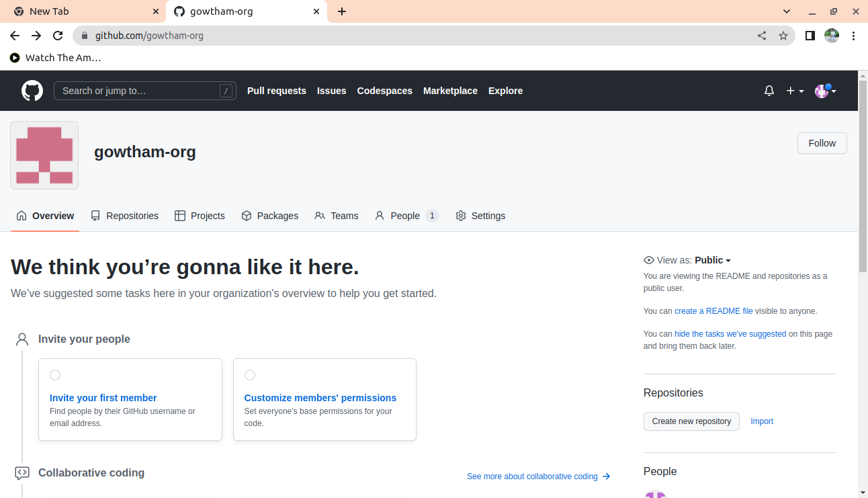This screenshot has width=868, height=498.
Task: Open the Settings tab
Action: pyautogui.click(x=480, y=216)
